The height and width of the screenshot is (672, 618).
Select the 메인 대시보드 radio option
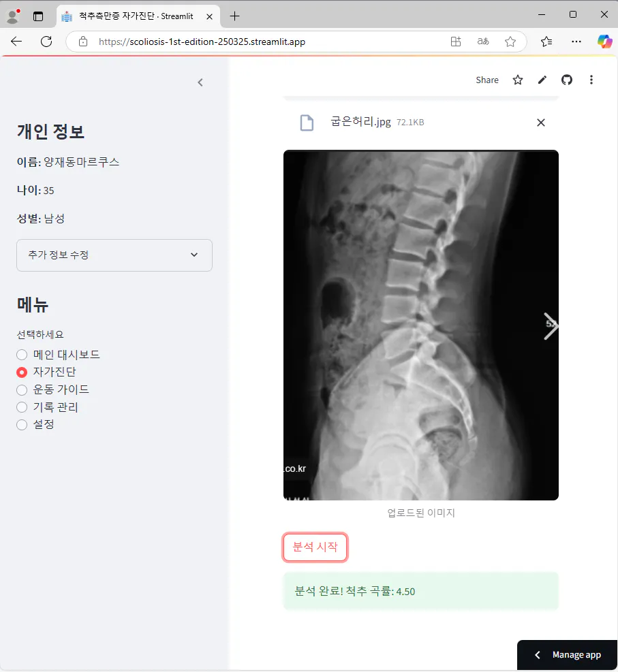point(21,354)
